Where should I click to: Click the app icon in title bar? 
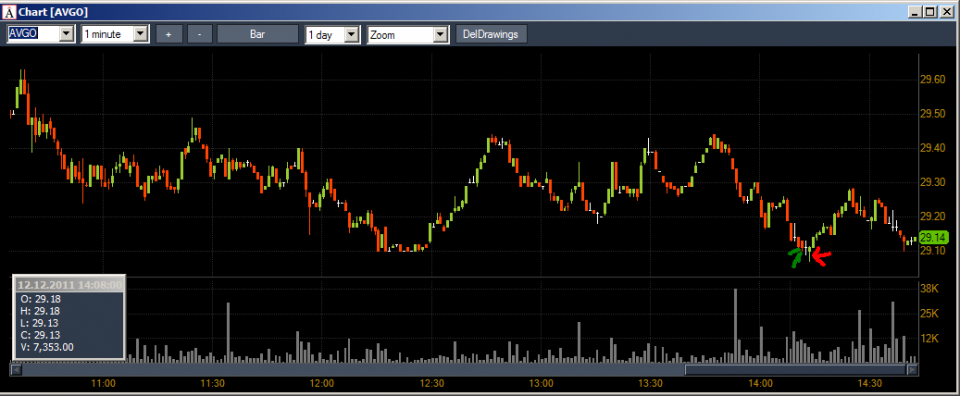tap(9, 12)
